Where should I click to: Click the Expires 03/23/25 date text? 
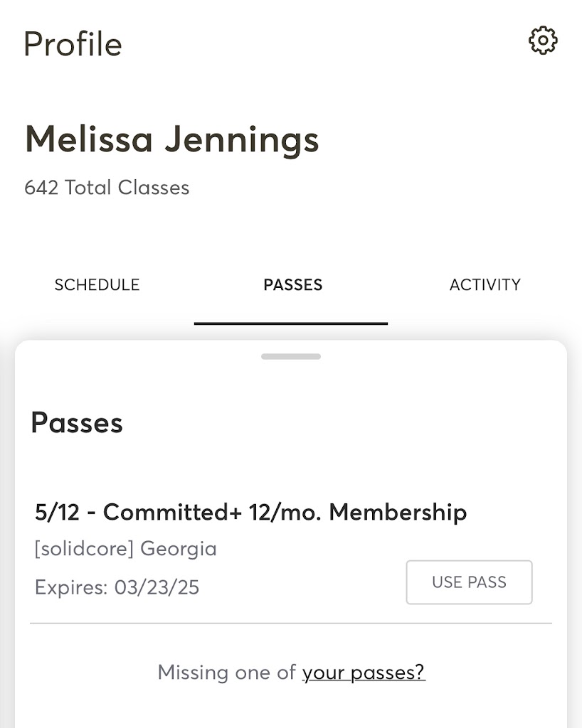[x=117, y=587]
